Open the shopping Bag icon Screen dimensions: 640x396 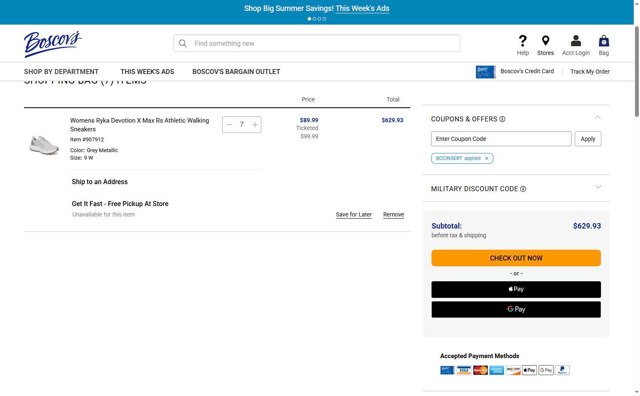pos(604,41)
